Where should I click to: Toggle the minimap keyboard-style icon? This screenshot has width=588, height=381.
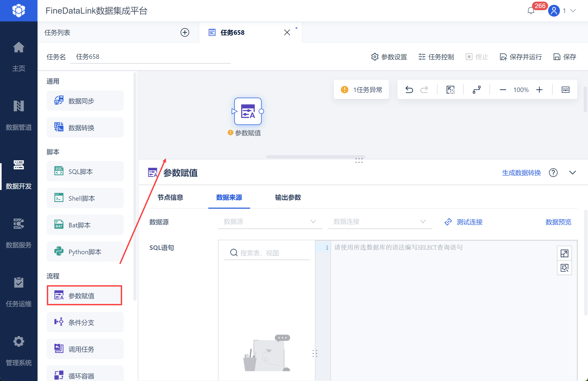pos(566,90)
